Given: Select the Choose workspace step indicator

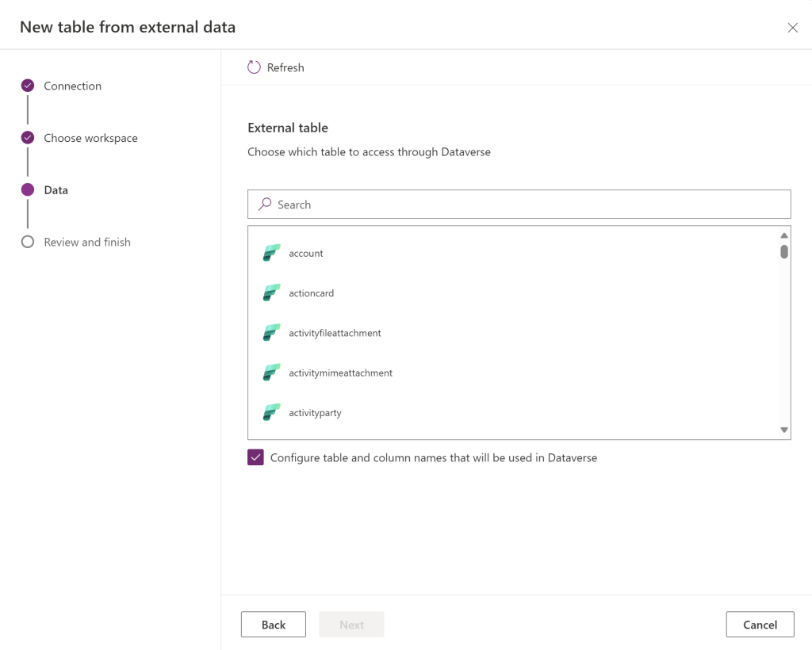Looking at the screenshot, I should 28,138.
